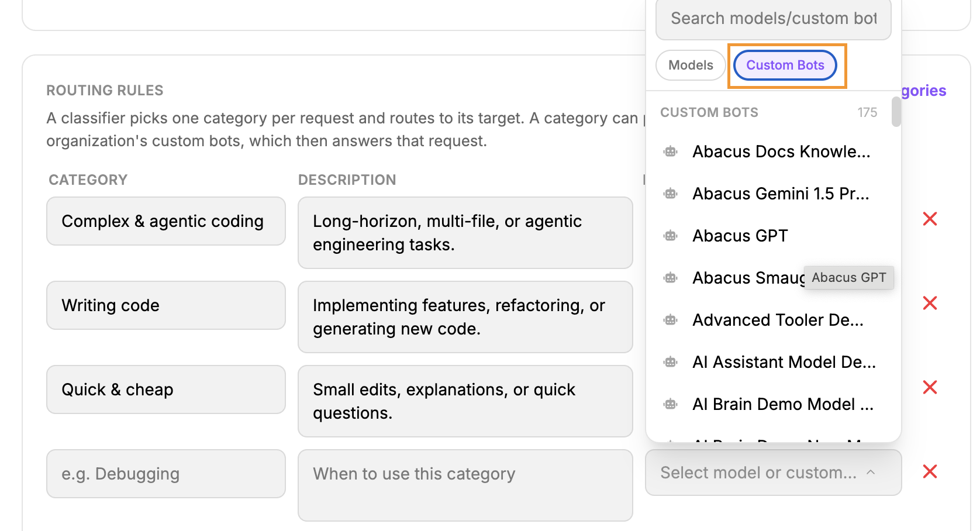980x531 pixels.
Task: Click the bot icon beside AI Brain Demo Model
Action: click(x=671, y=405)
